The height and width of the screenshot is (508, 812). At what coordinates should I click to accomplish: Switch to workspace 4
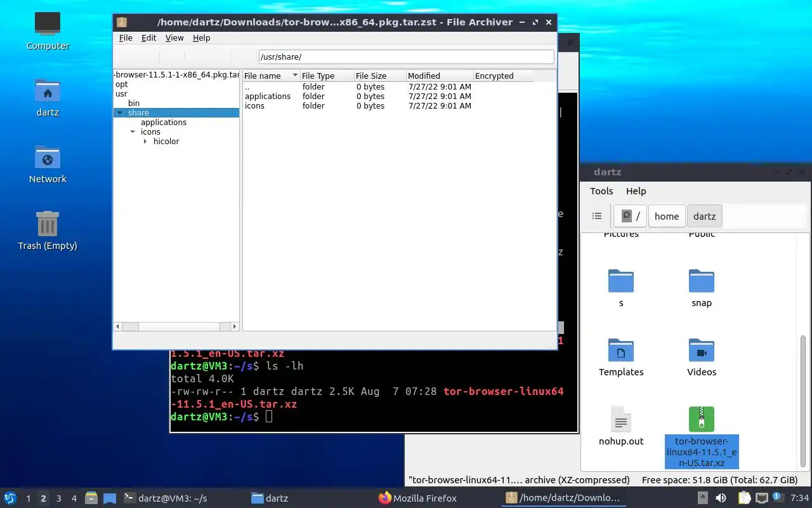pyautogui.click(x=74, y=498)
